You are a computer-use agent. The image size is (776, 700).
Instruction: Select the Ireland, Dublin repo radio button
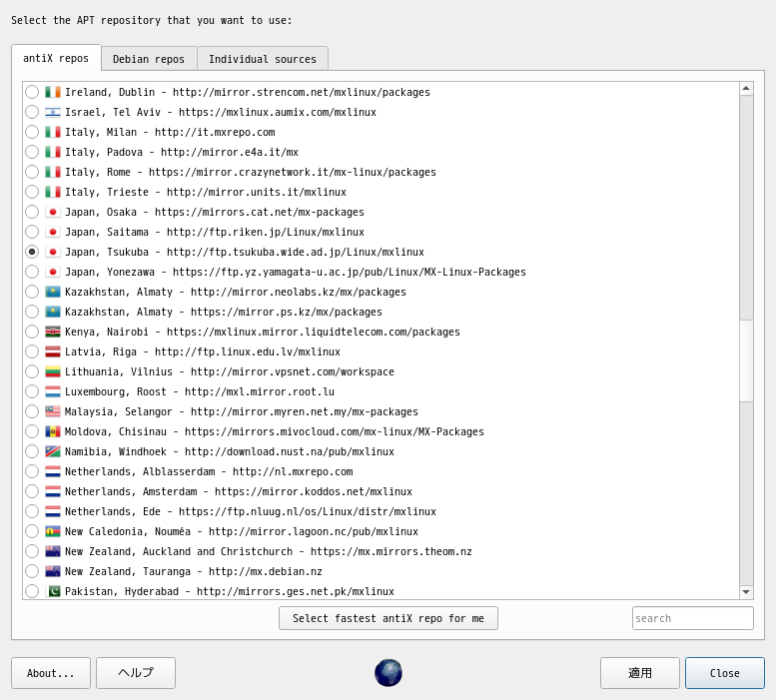click(x=32, y=92)
